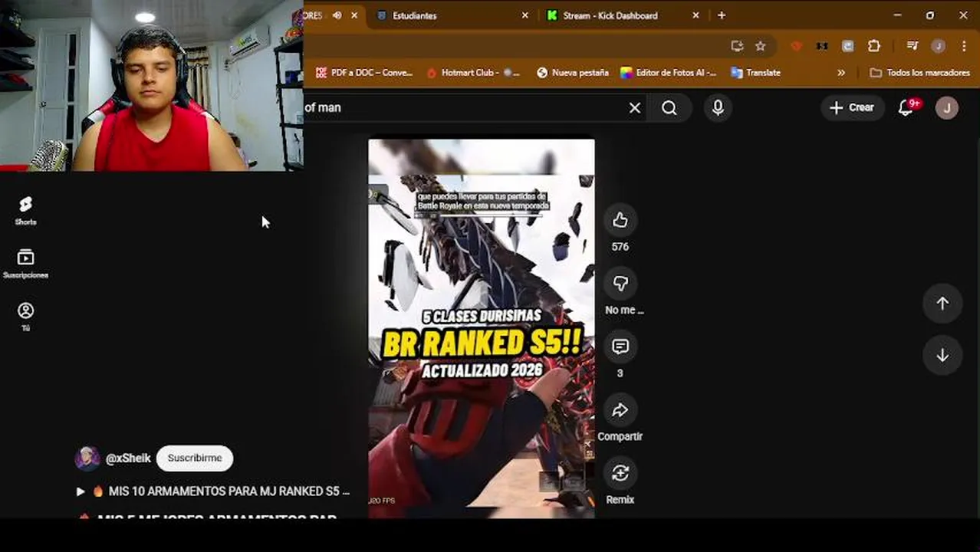Click the Short video player

point(481,328)
